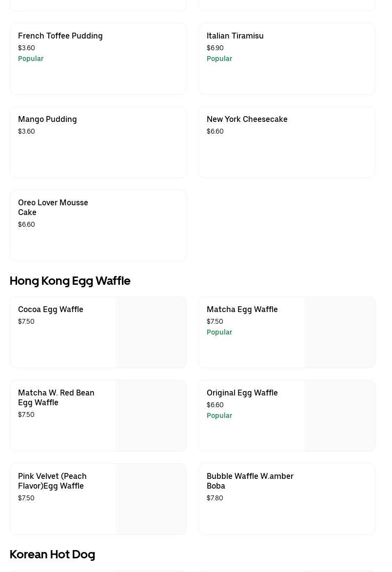Choose Bubble Waffle W.amber Boba
The width and height of the screenshot is (392, 572).
tap(250, 481)
